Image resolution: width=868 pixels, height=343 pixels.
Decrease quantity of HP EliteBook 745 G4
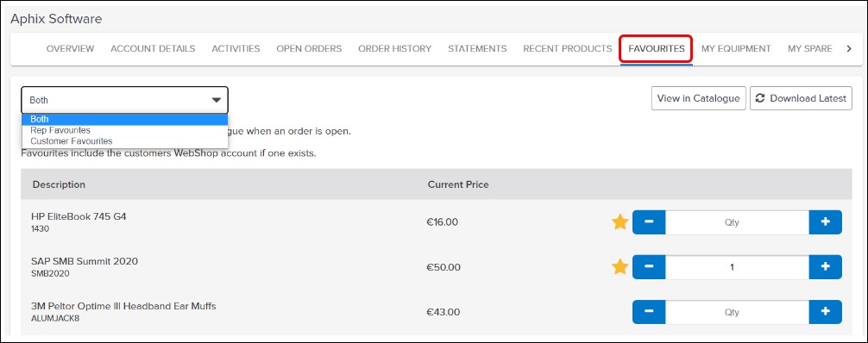649,222
